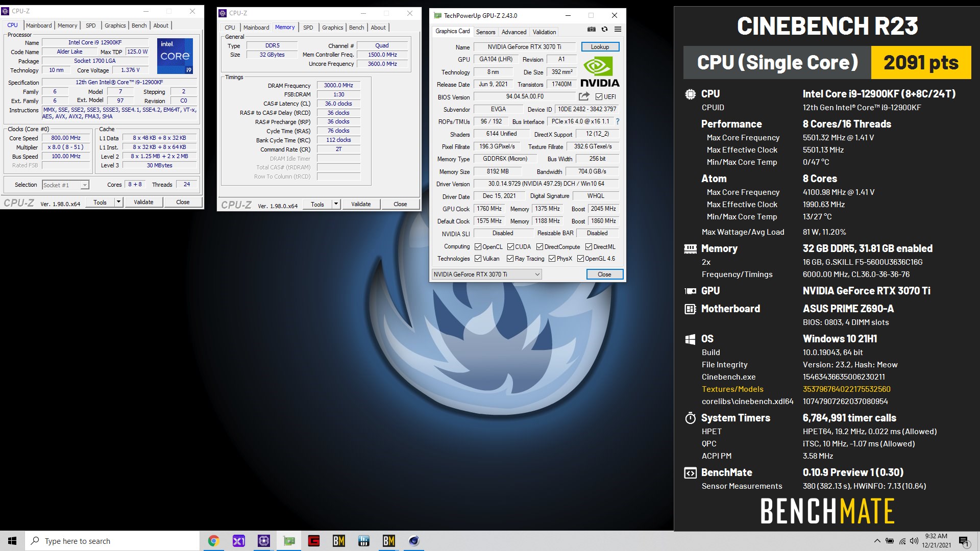
Task: Open the GPU-Z taskbar icon
Action: click(x=289, y=541)
